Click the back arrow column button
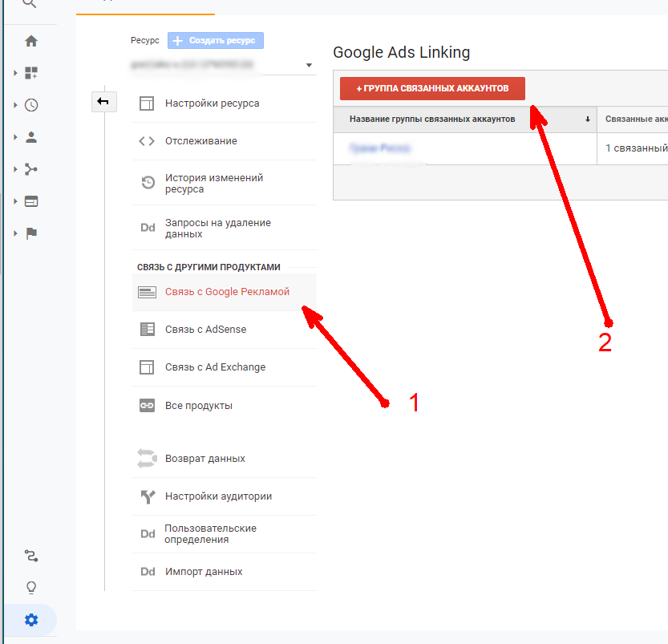668x644 pixels. (x=104, y=101)
